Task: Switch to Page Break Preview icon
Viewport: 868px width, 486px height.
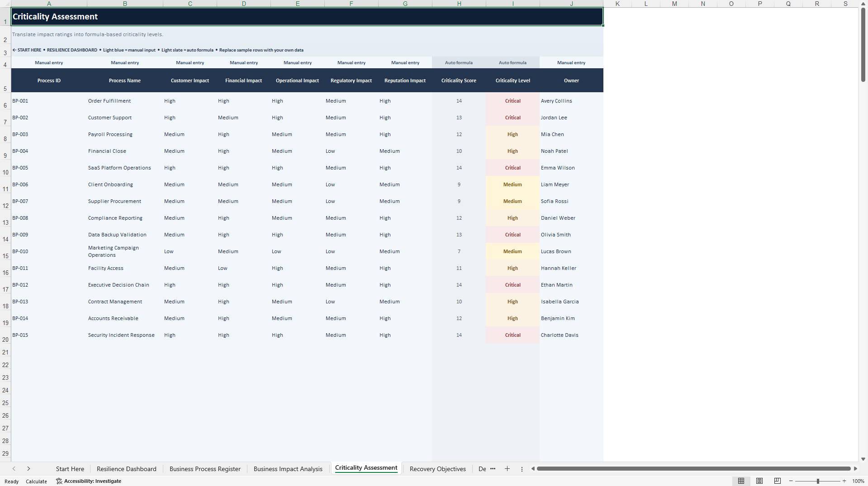Action: coord(778,481)
